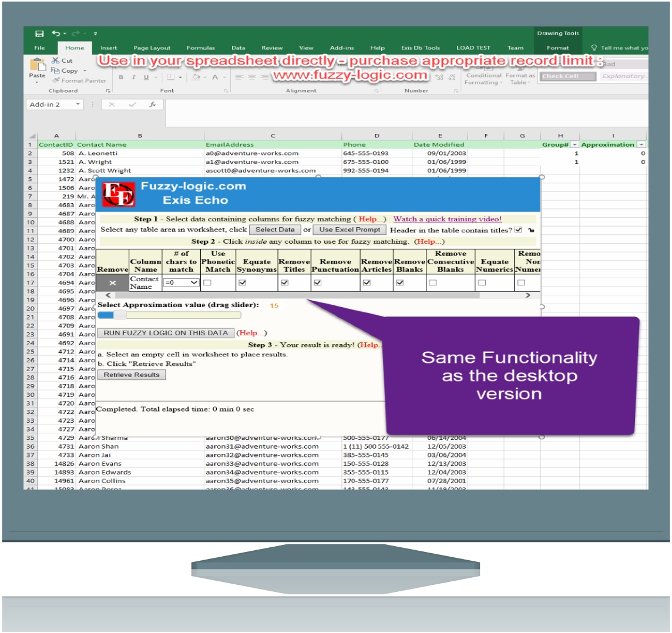The width and height of the screenshot is (672, 633).
Task: Open the Paste dropdown arrow
Action: tap(37, 82)
